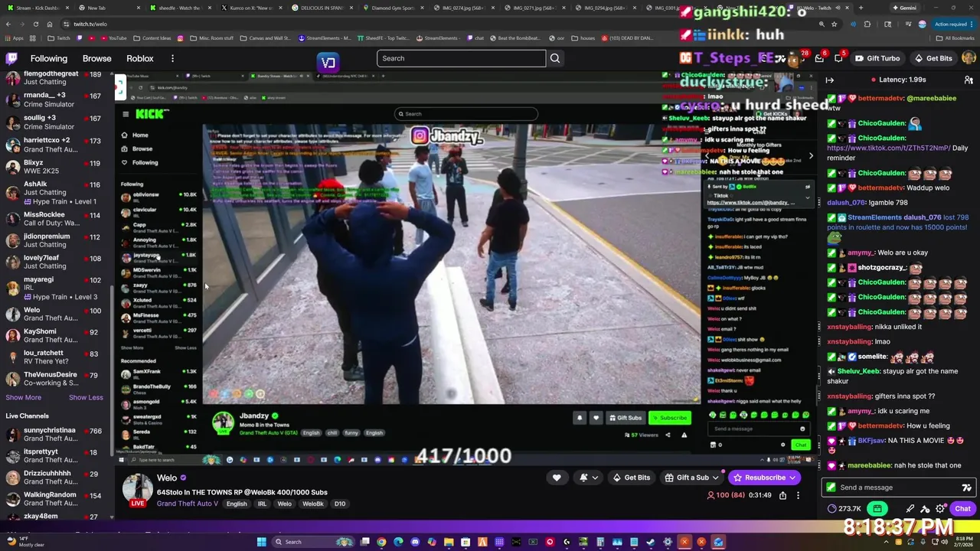This screenshot has width=980, height=551.
Task: Click Gift Subs in embedded Kick page
Action: [x=626, y=418]
